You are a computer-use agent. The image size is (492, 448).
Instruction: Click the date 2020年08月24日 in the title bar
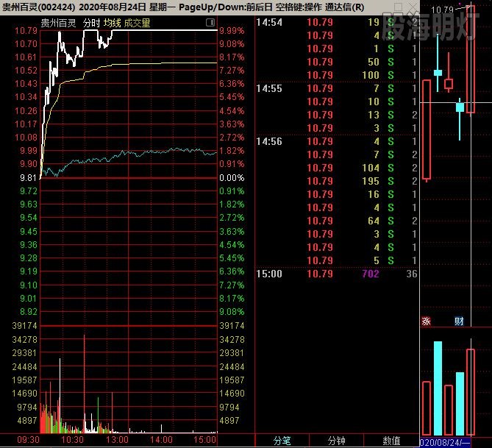tap(113, 7)
